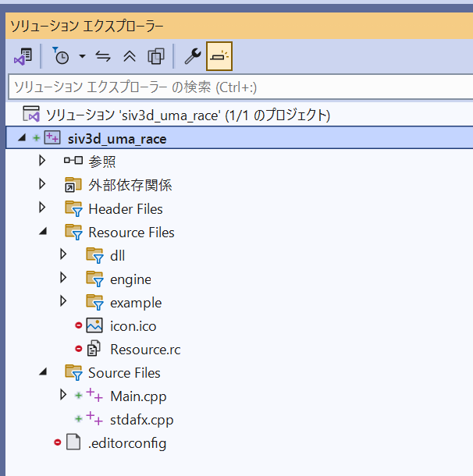
Task: Toggle the show all files icon
Action: click(156, 56)
